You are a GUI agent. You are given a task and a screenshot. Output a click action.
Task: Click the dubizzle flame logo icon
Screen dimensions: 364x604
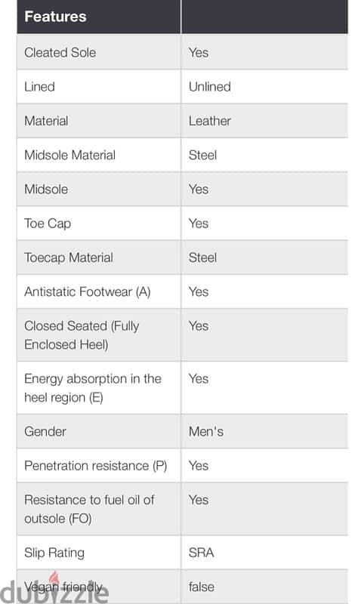[54, 578]
